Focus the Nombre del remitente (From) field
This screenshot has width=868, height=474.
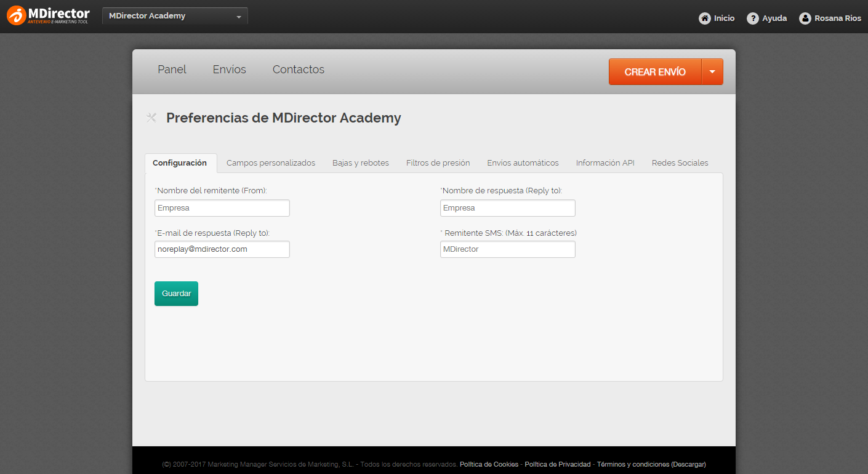click(x=222, y=208)
